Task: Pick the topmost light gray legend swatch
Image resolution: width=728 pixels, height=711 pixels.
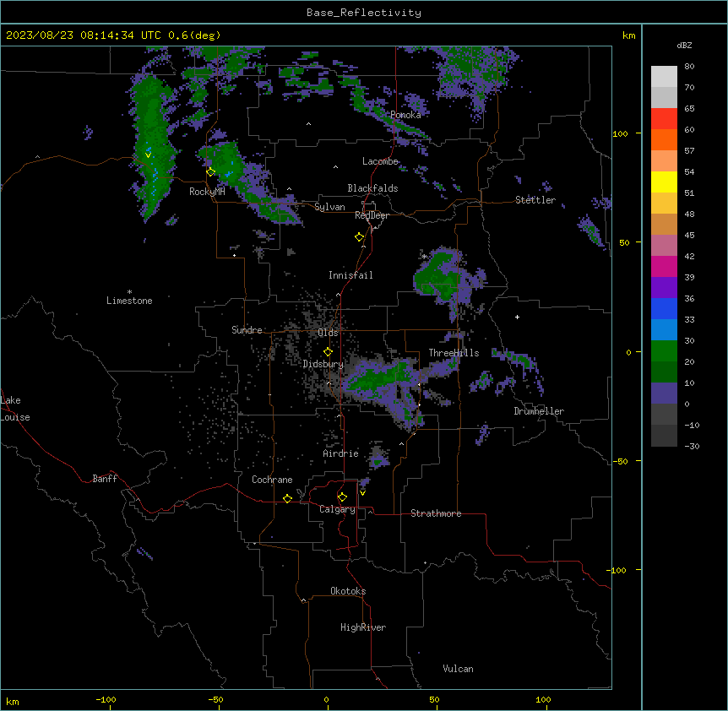Action: click(x=664, y=77)
